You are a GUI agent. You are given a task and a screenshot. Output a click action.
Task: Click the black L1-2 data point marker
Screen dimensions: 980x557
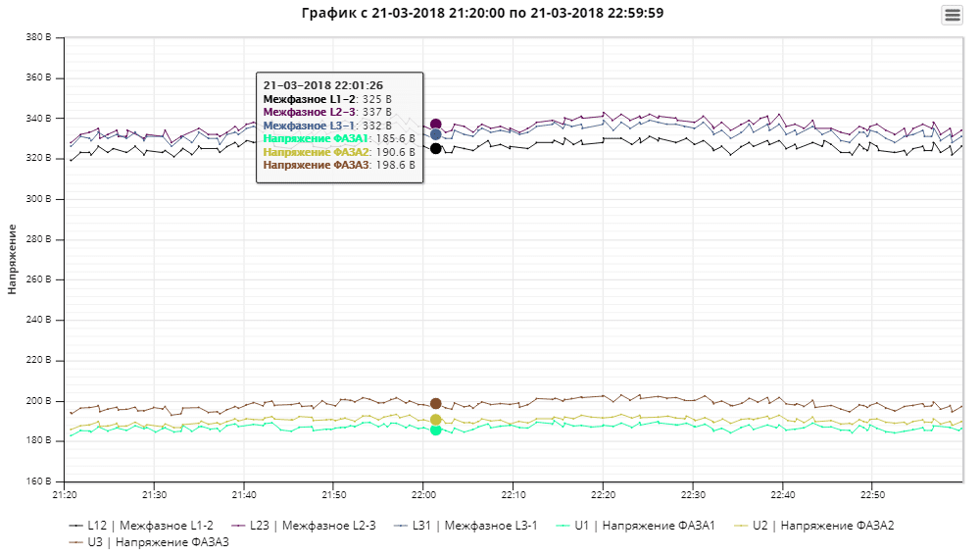point(436,148)
